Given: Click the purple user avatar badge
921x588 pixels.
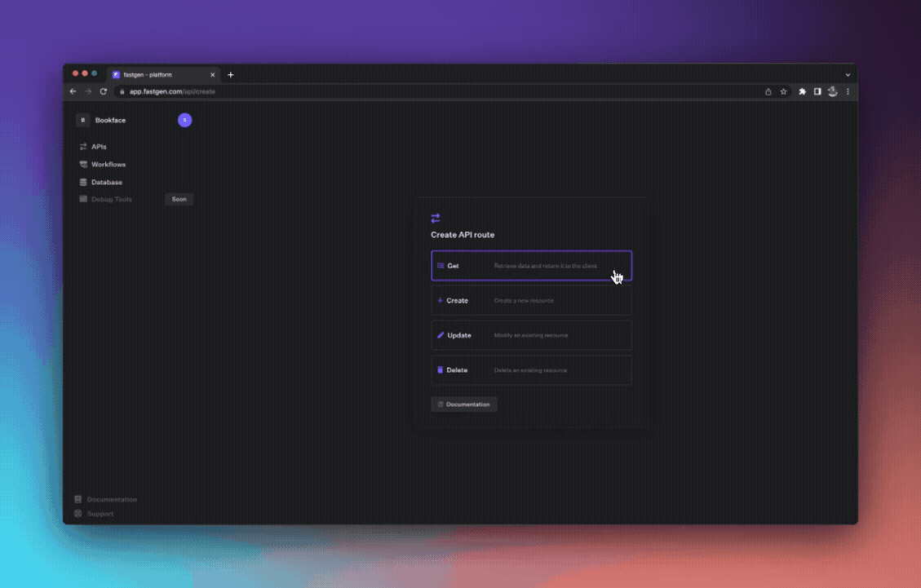Looking at the screenshot, I should pyautogui.click(x=185, y=121).
